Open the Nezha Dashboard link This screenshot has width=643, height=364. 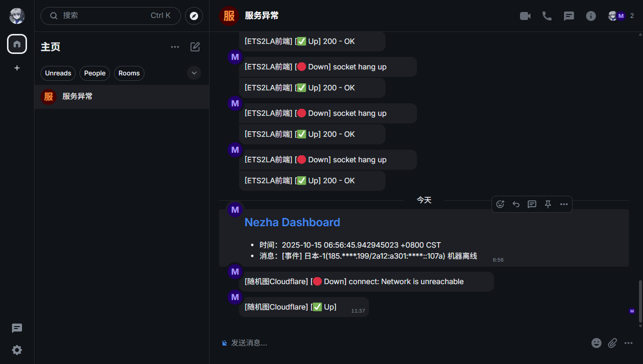[292, 222]
